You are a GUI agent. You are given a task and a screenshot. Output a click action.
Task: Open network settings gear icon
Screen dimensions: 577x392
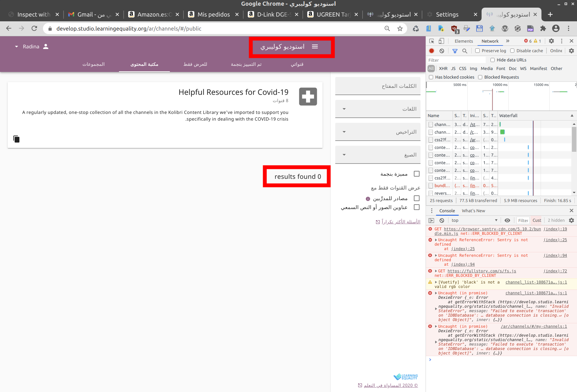[x=571, y=51]
